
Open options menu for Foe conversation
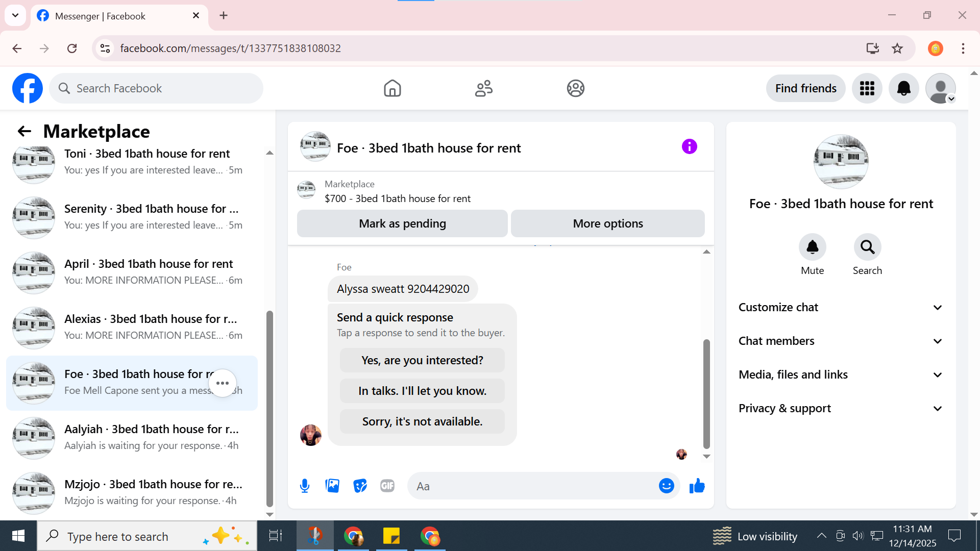[x=223, y=383]
